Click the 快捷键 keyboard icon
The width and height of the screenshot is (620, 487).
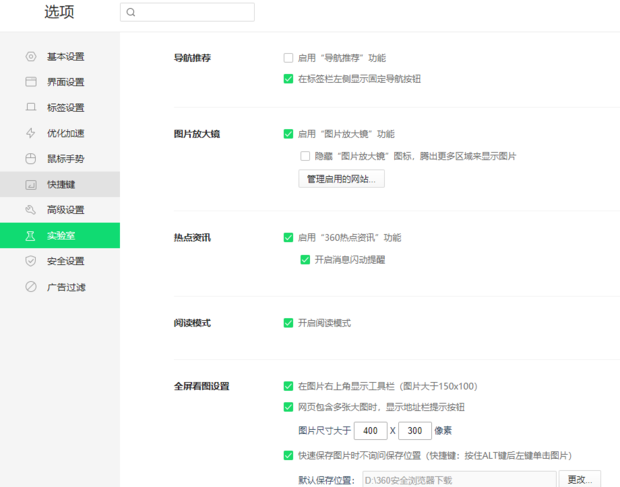click(31, 185)
